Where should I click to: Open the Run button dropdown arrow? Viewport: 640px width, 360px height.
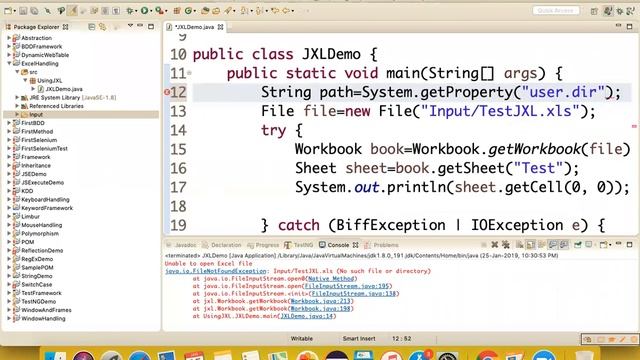pos(151,11)
